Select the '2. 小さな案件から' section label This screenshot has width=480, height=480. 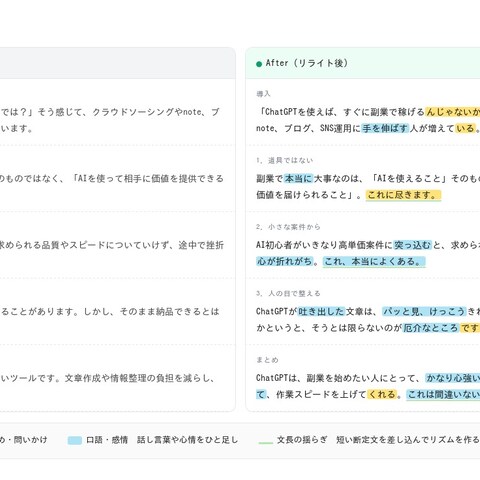(288, 227)
